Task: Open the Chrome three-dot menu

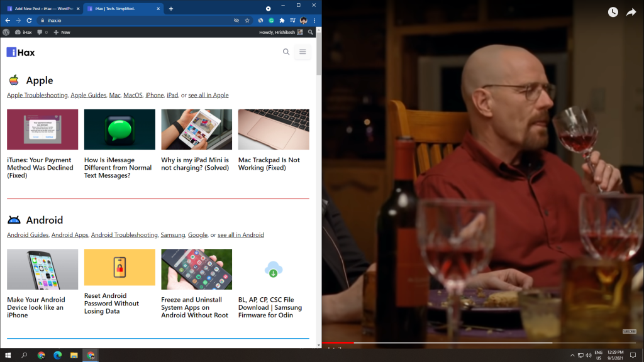Action: [x=314, y=20]
